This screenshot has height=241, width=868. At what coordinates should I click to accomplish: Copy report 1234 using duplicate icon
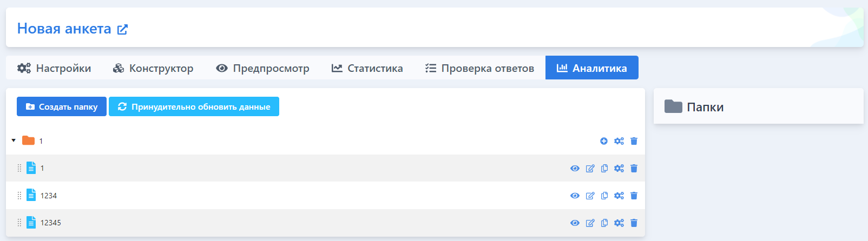[604, 196]
